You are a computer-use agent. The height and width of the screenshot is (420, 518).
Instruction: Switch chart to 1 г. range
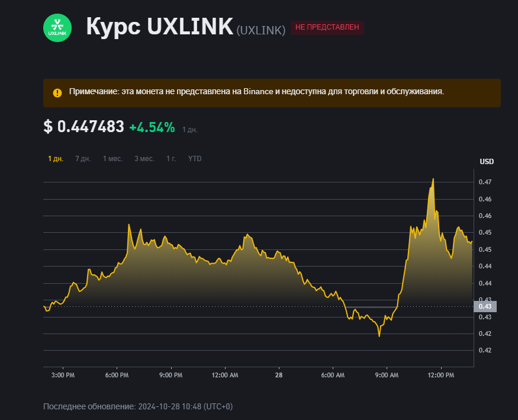coord(171,159)
